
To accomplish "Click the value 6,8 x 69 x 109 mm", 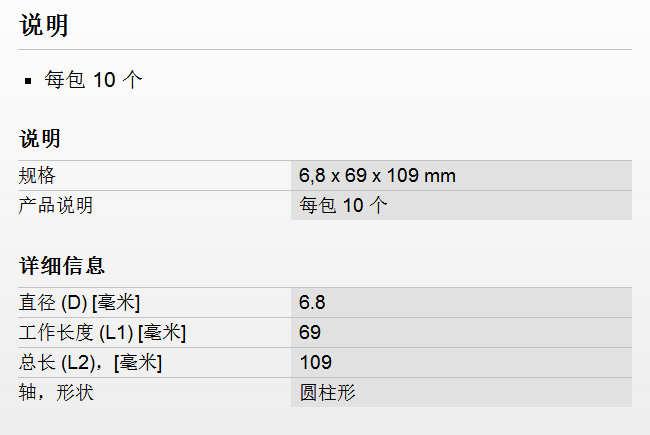I will 377,176.
